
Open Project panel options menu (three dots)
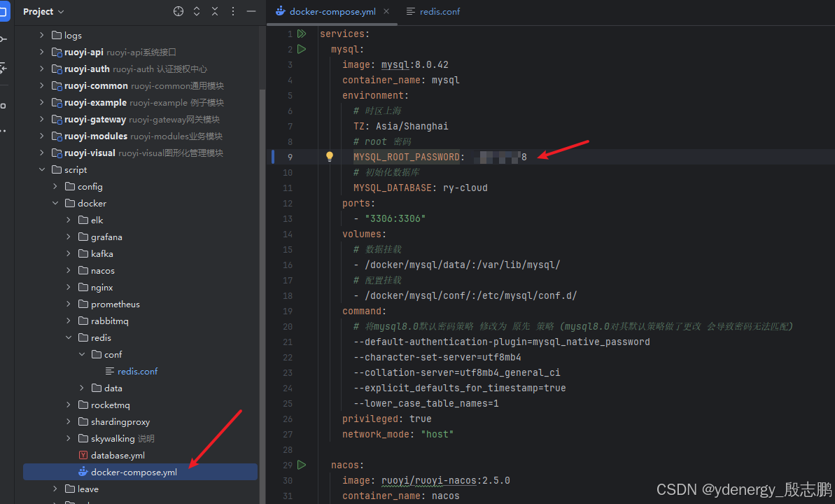(232, 11)
